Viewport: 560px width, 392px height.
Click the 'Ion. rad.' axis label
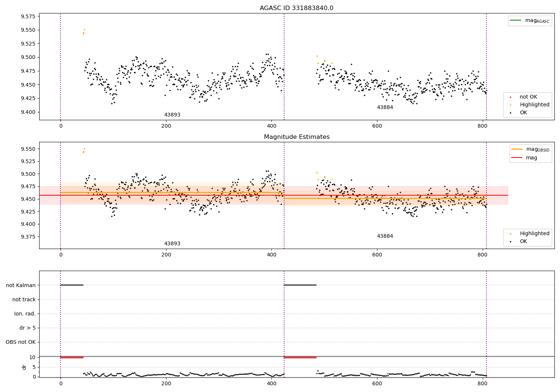[25, 314]
